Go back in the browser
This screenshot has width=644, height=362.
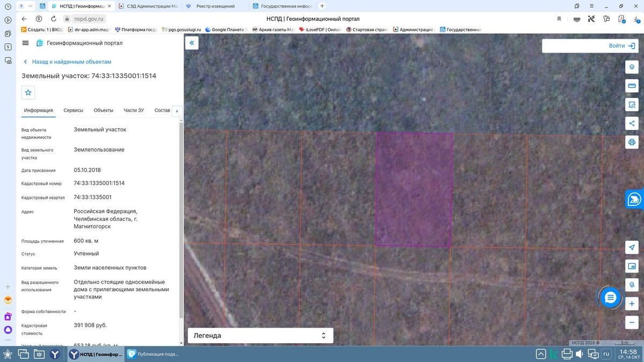[24, 19]
